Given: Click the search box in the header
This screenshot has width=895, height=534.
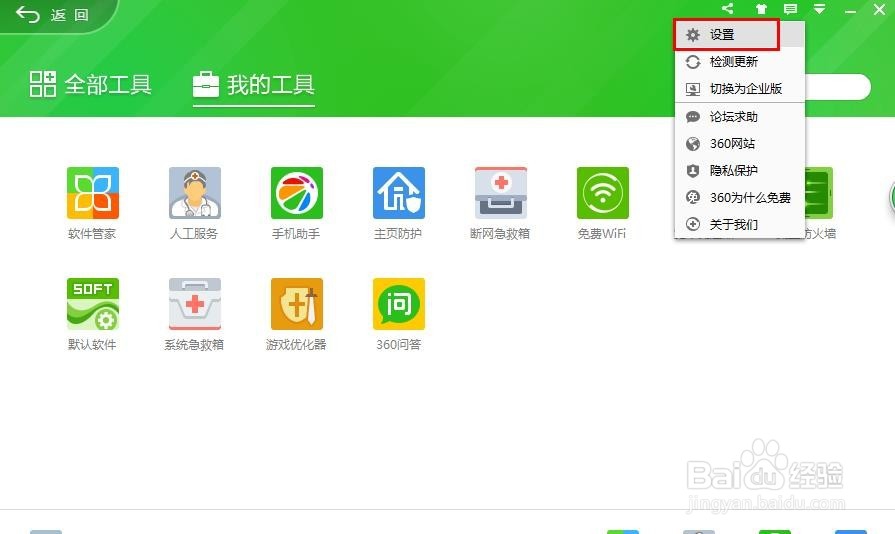Looking at the screenshot, I should (837, 87).
